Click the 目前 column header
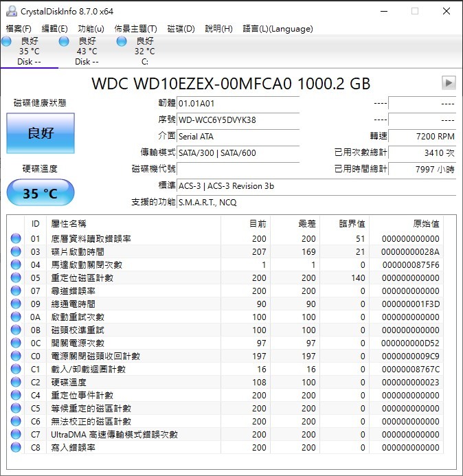 [246, 224]
